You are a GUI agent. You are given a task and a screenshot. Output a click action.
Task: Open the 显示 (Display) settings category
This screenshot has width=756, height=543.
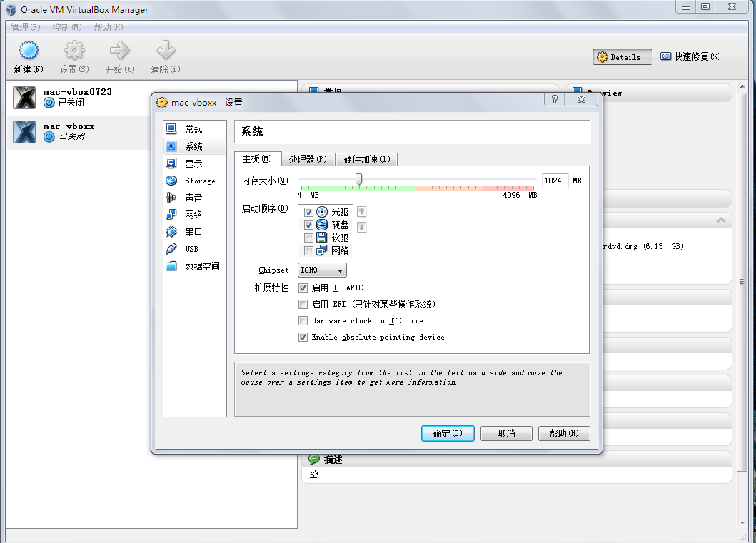(x=195, y=163)
